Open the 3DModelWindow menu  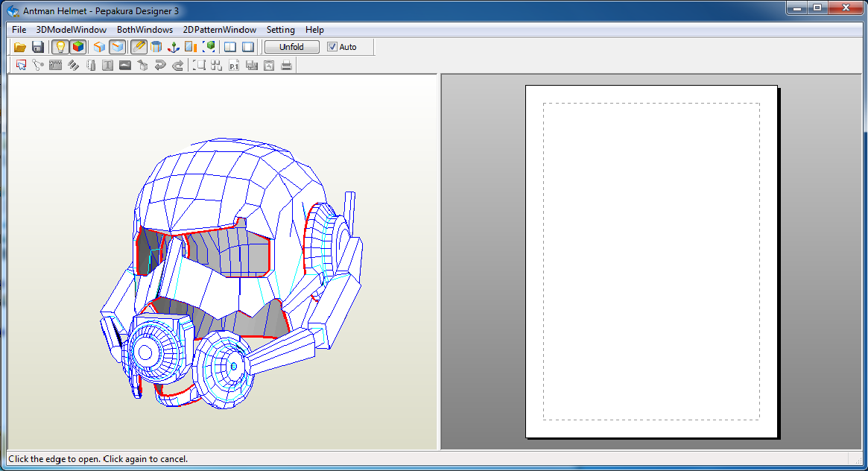(x=72, y=30)
